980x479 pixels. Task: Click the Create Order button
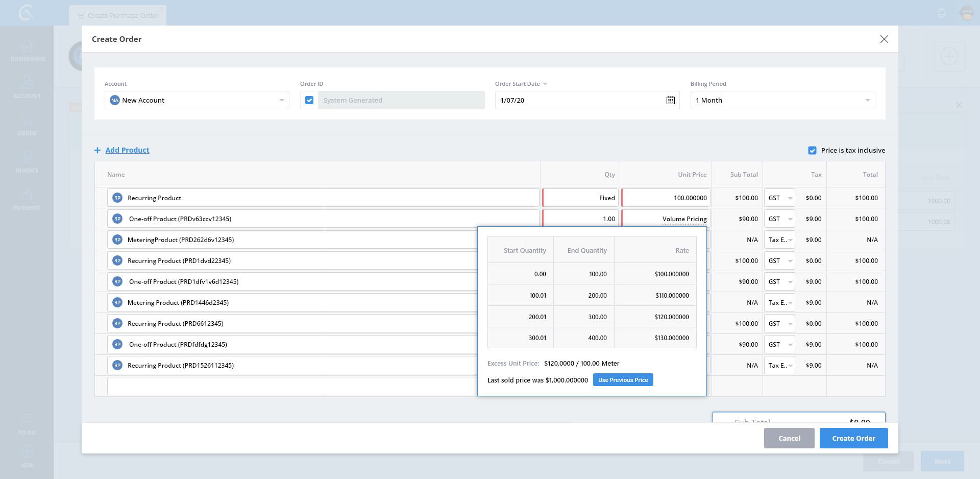point(853,438)
